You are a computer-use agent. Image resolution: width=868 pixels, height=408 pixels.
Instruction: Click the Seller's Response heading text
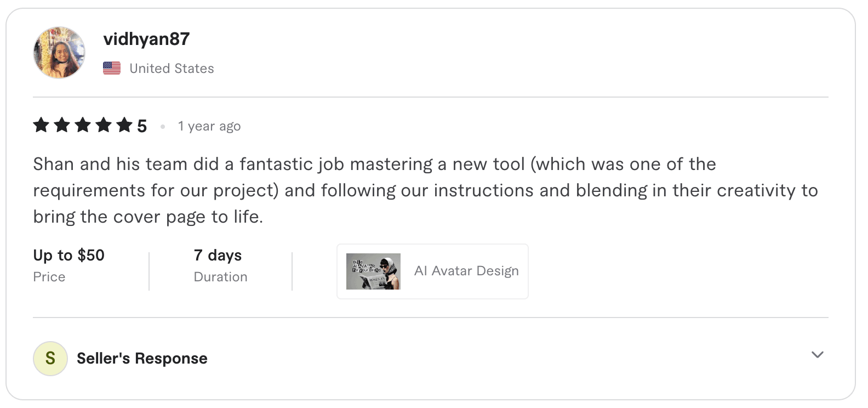pyautogui.click(x=141, y=358)
